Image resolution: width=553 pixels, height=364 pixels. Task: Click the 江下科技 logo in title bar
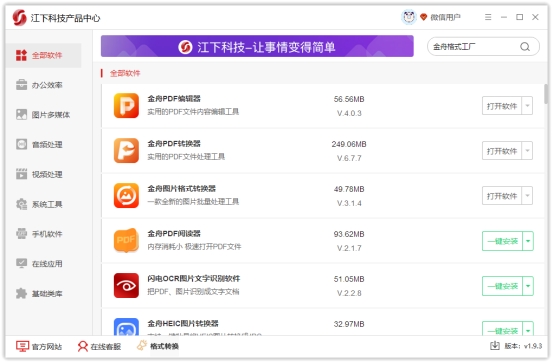click(19, 18)
